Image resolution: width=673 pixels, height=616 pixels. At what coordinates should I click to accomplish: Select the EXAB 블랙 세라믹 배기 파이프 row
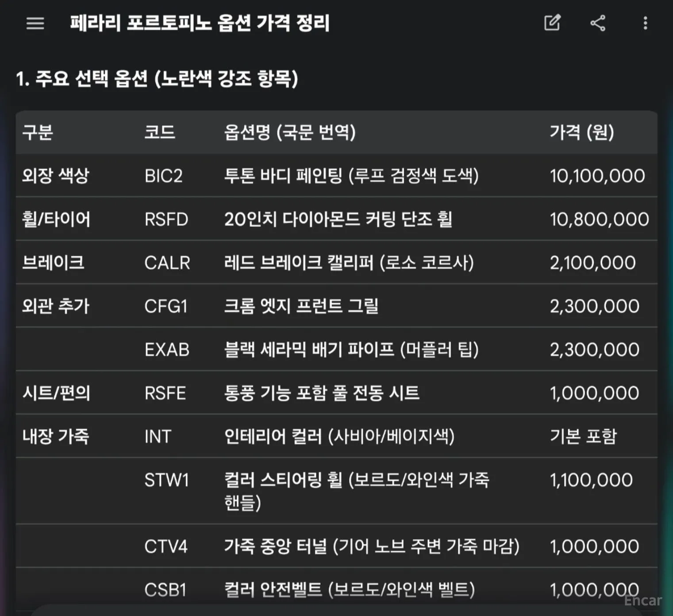coord(336,349)
